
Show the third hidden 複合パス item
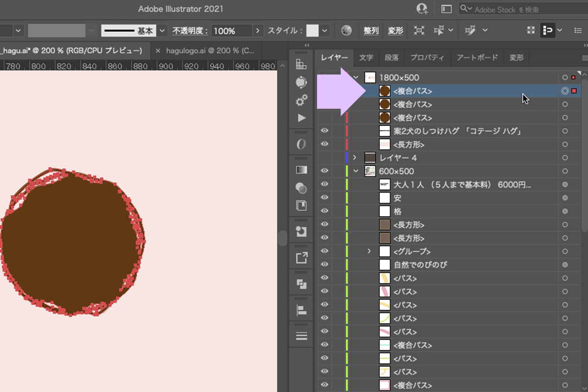tap(324, 118)
